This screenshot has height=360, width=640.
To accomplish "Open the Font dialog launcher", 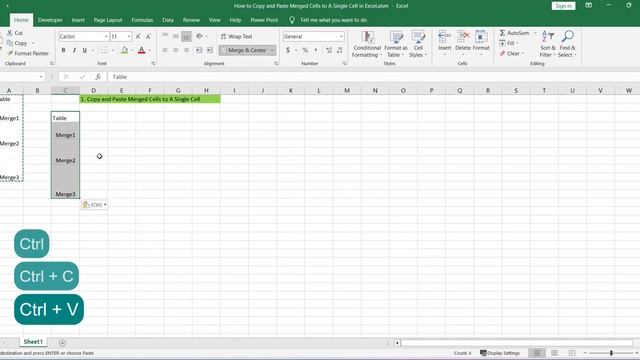I will [x=153, y=64].
